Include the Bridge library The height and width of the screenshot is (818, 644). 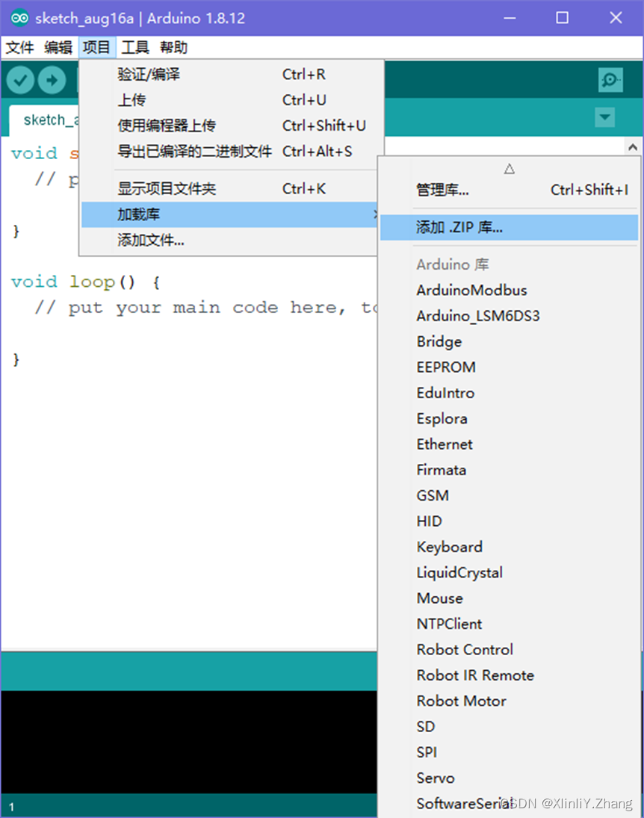[x=509, y=341]
